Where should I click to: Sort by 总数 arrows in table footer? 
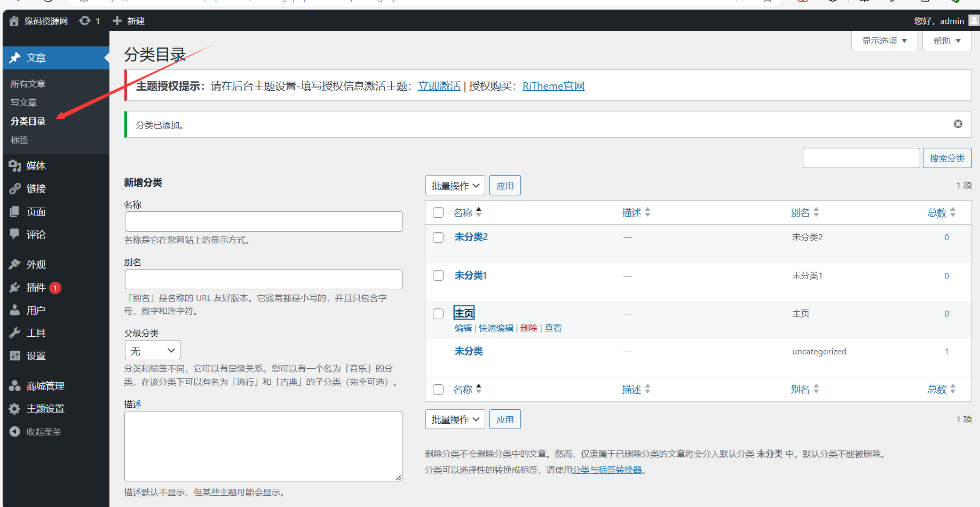click(953, 389)
